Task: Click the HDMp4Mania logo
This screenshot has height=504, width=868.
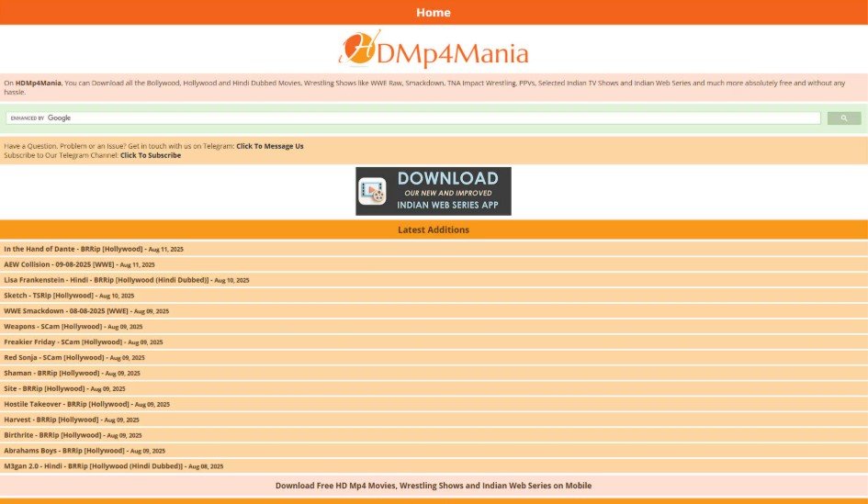Action: click(x=434, y=50)
